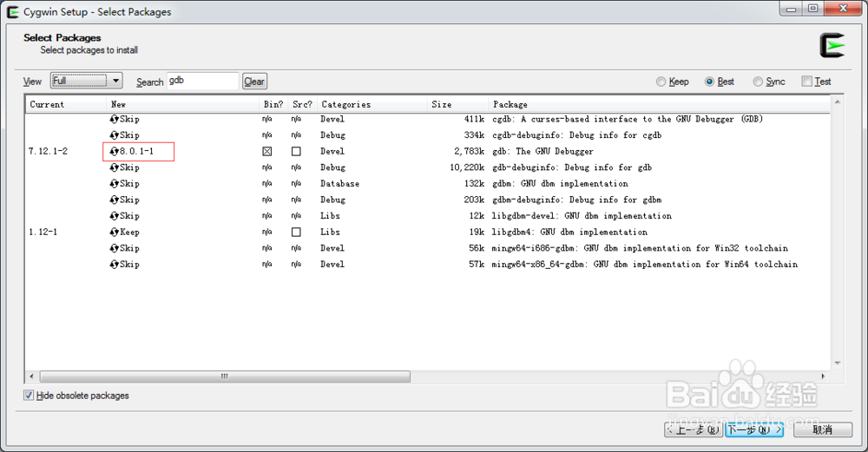Image resolution: width=868 pixels, height=452 pixels.
Task: Click the vertical scrollbar down arrow
Action: point(838,363)
